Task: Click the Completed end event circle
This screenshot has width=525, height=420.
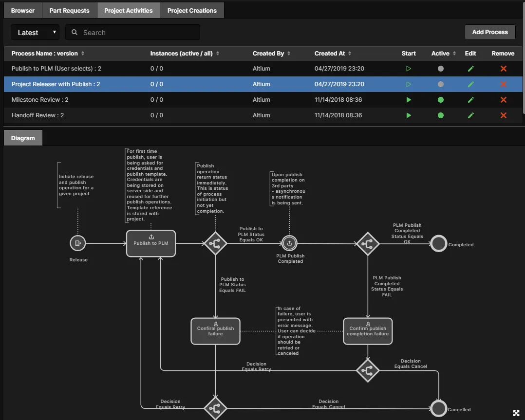Action: click(439, 244)
